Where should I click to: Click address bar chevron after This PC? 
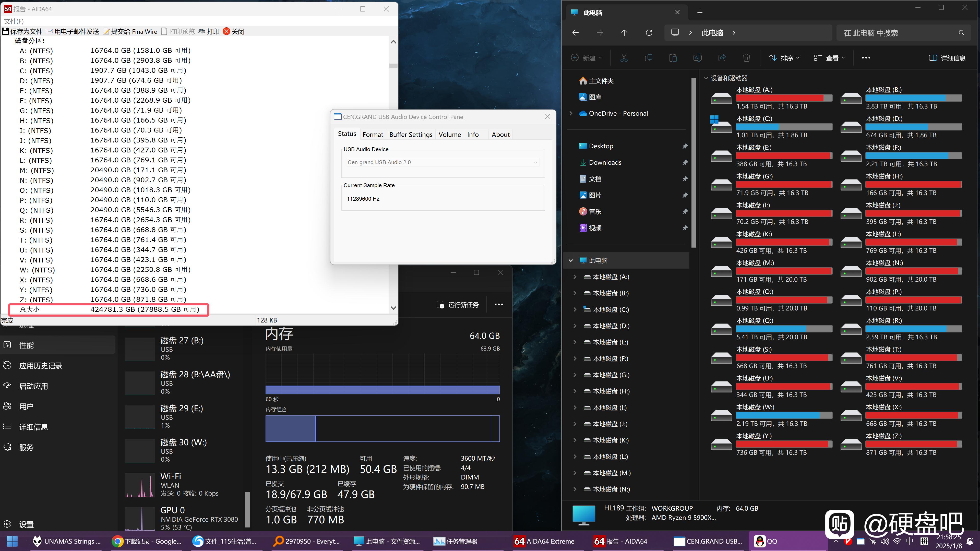point(734,33)
